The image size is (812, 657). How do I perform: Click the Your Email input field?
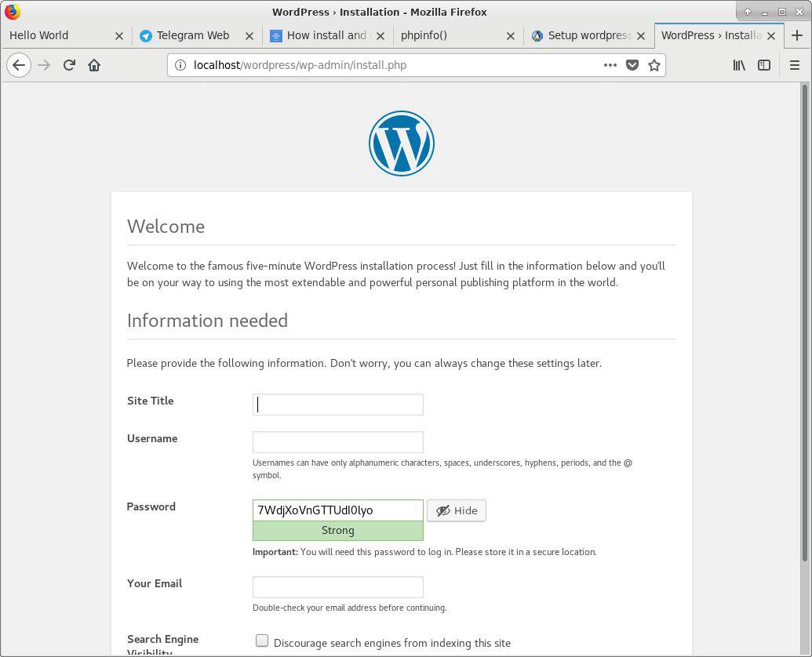click(x=337, y=587)
